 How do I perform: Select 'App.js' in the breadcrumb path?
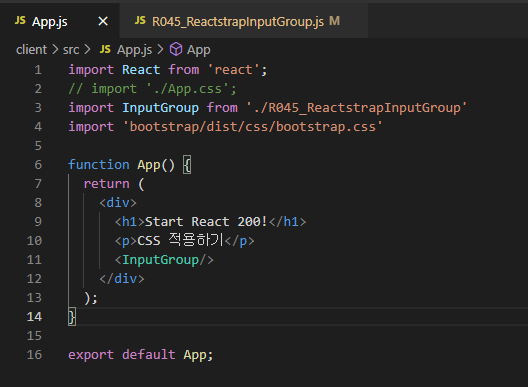coord(134,50)
